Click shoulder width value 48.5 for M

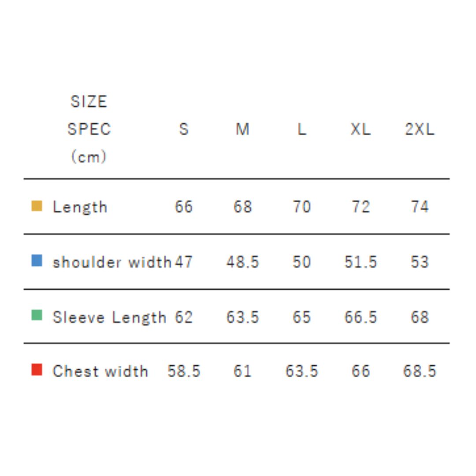click(242, 262)
